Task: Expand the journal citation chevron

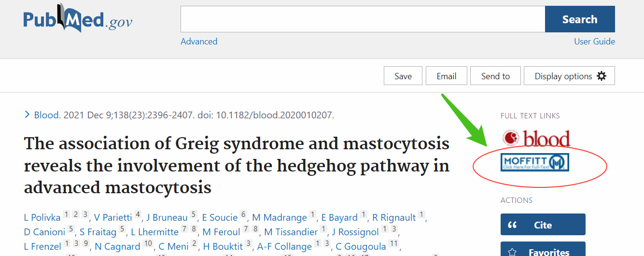Action: coord(27,115)
